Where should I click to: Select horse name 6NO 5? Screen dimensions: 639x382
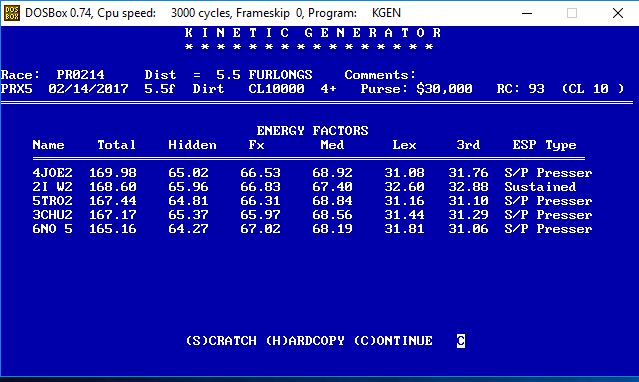(x=53, y=229)
